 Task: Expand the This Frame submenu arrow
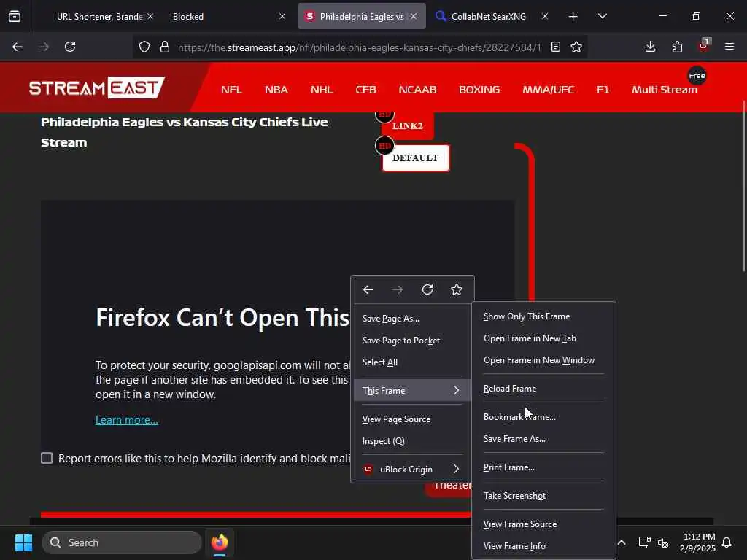pos(457,391)
